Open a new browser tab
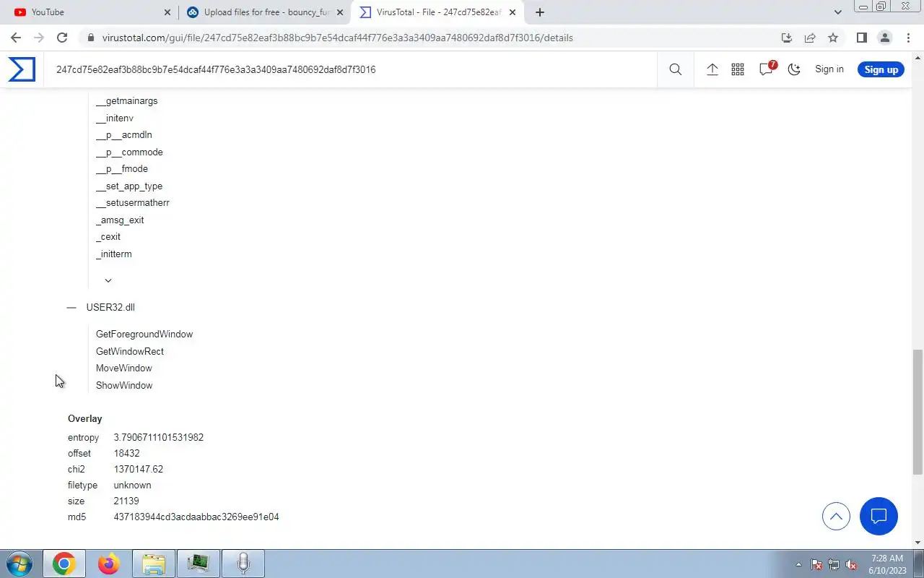 point(540,12)
